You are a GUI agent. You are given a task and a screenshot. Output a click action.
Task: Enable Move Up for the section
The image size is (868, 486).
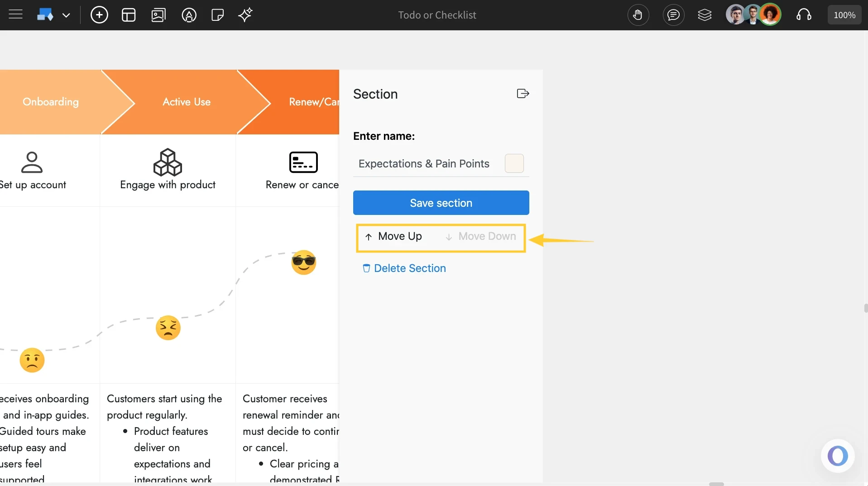pyautogui.click(x=393, y=236)
